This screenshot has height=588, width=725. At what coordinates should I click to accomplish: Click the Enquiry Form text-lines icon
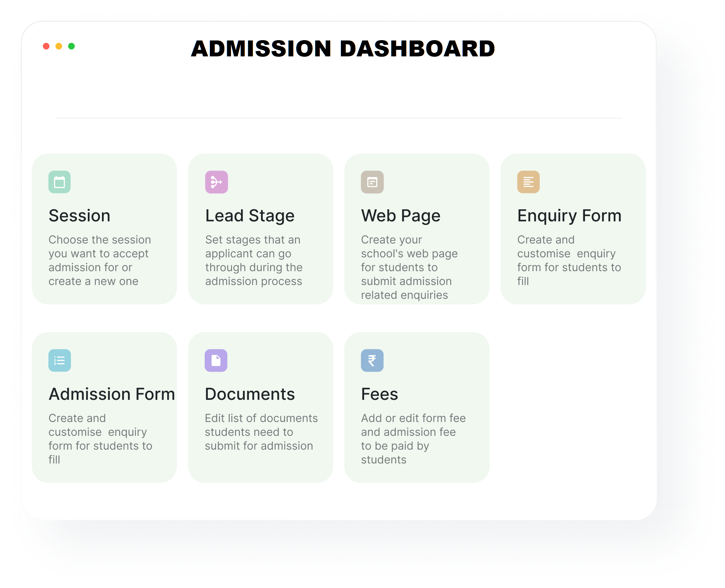528,182
